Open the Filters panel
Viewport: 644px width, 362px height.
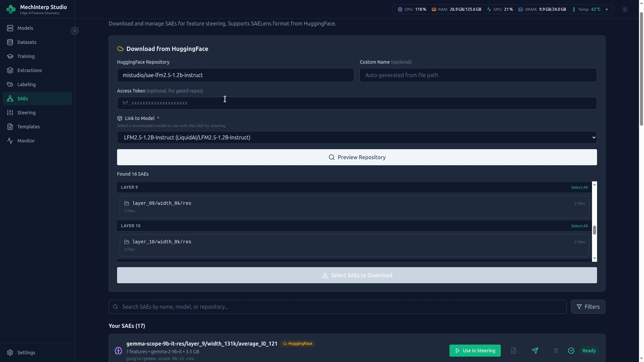[588, 307]
